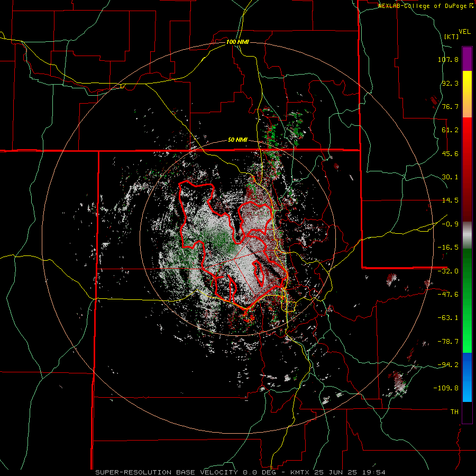Click the Super-Resolution Base Velocity caption
This screenshot has height=476, width=476.
[x=241, y=472]
